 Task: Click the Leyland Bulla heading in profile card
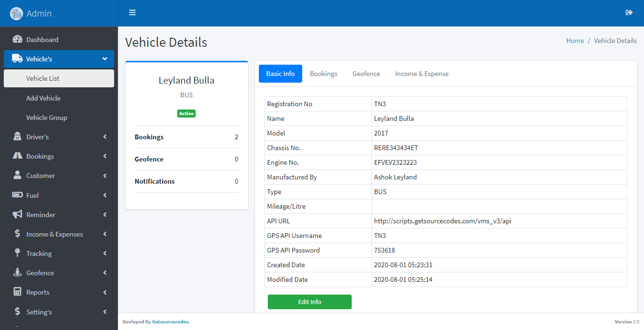click(187, 80)
